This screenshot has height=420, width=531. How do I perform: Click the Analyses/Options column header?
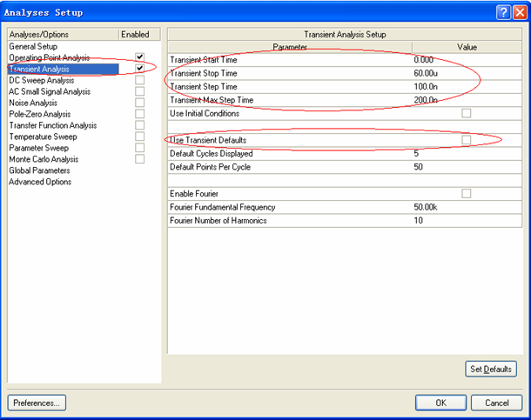coord(64,35)
